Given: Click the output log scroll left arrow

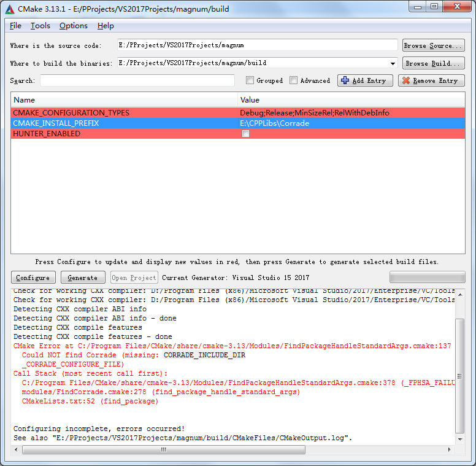Looking at the screenshot, I should [x=16, y=449].
